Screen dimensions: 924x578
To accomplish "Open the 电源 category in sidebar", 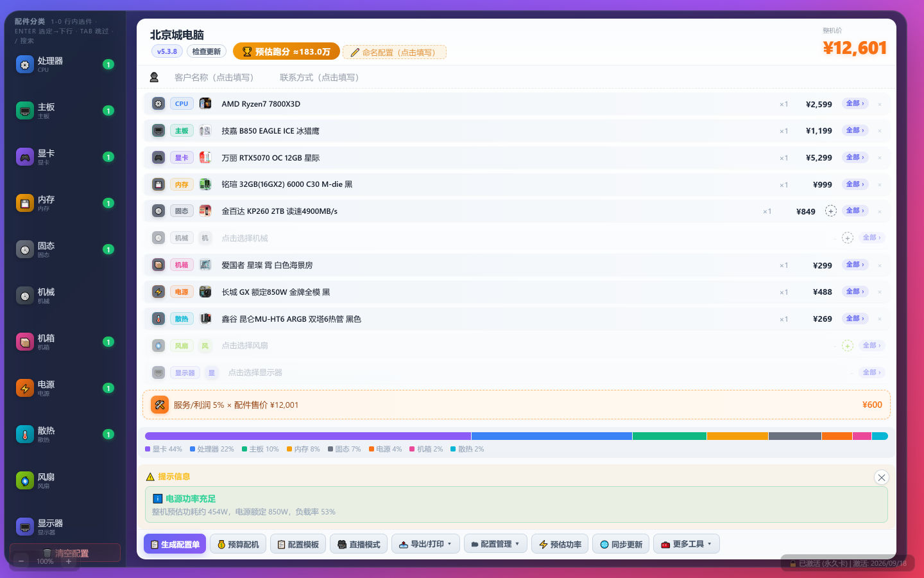I will [x=64, y=389].
